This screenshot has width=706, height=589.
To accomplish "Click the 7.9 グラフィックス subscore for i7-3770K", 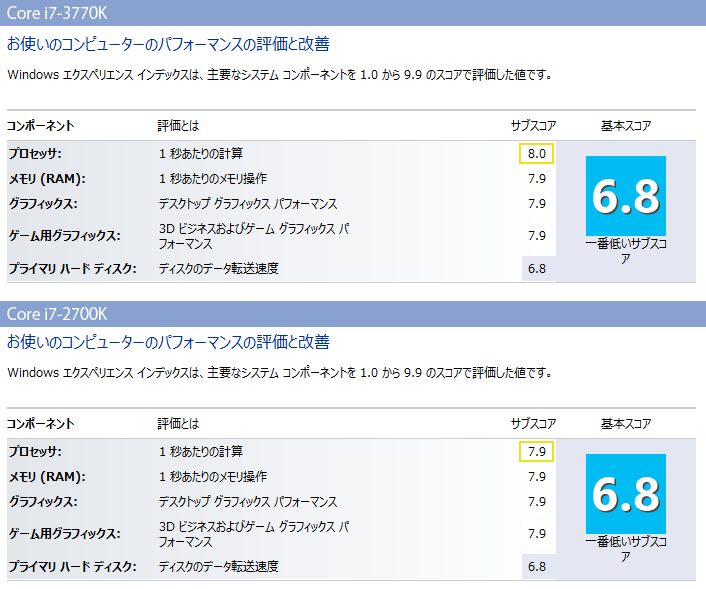I will (x=537, y=204).
